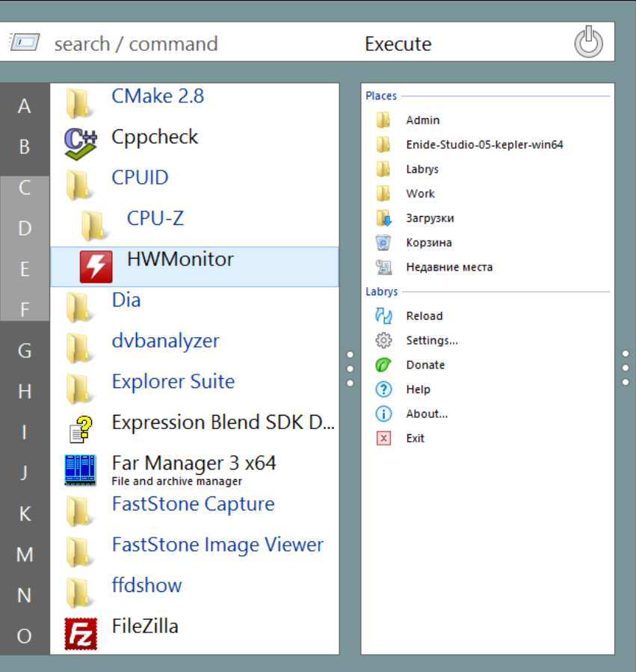Expand the Explorer Suite folder
Screen dimensions: 636x672
point(80,389)
